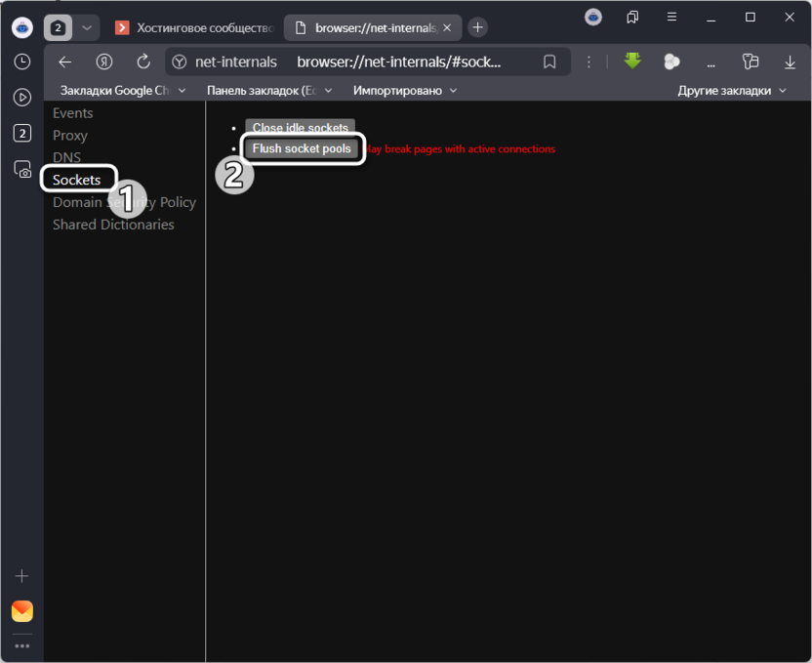
Task: Maximize the browser window
Action: point(751,18)
